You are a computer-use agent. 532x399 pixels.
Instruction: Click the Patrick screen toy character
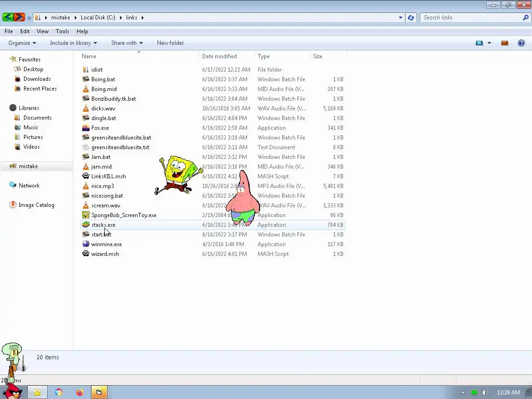[242, 199]
